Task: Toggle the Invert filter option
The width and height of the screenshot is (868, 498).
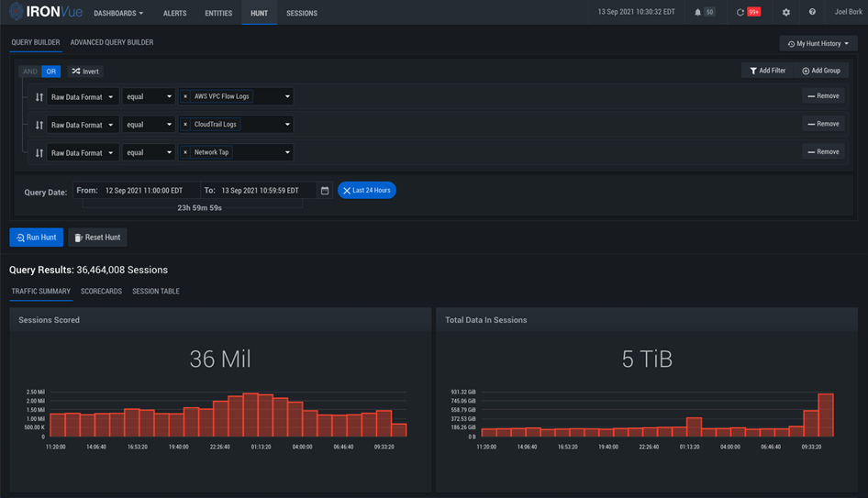Action: click(x=85, y=72)
